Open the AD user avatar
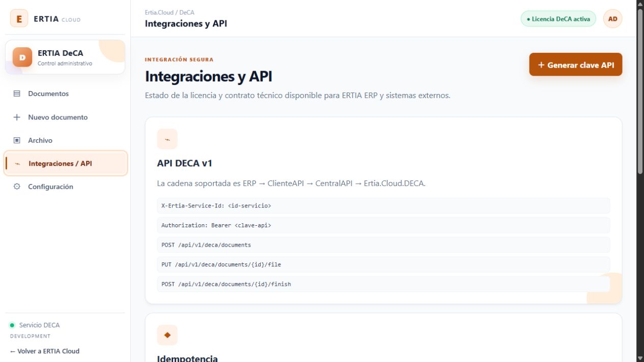644x362 pixels. pyautogui.click(x=613, y=19)
